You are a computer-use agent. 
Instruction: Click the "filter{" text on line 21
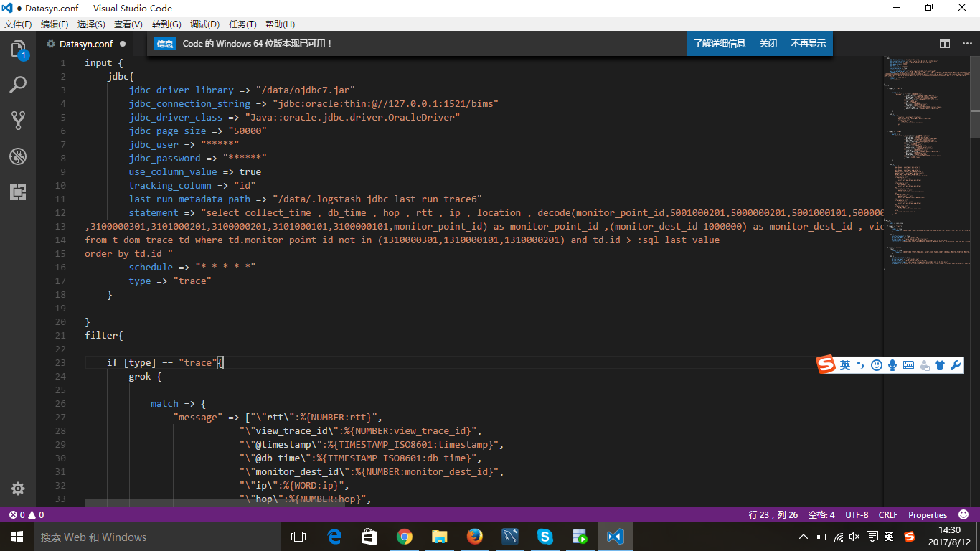pos(104,335)
